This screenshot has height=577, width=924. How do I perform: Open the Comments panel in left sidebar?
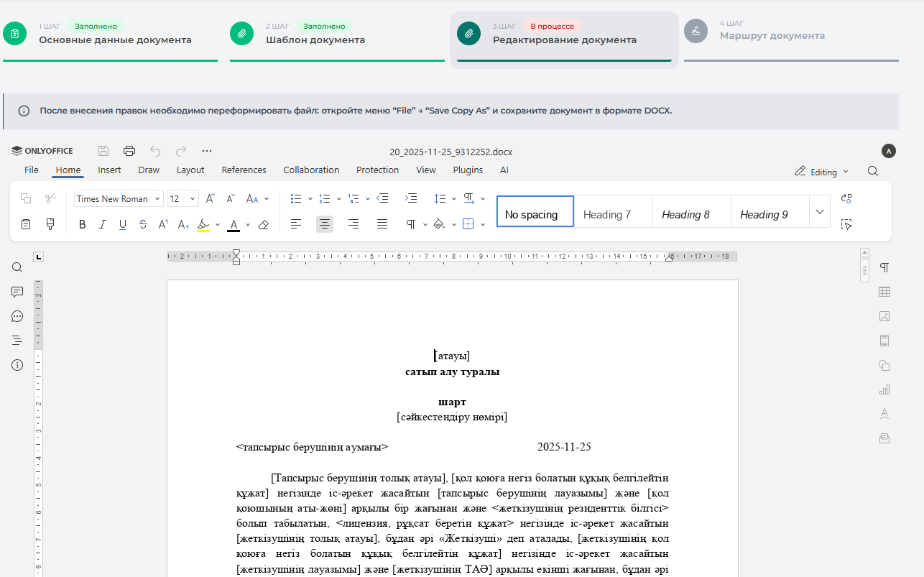click(17, 292)
